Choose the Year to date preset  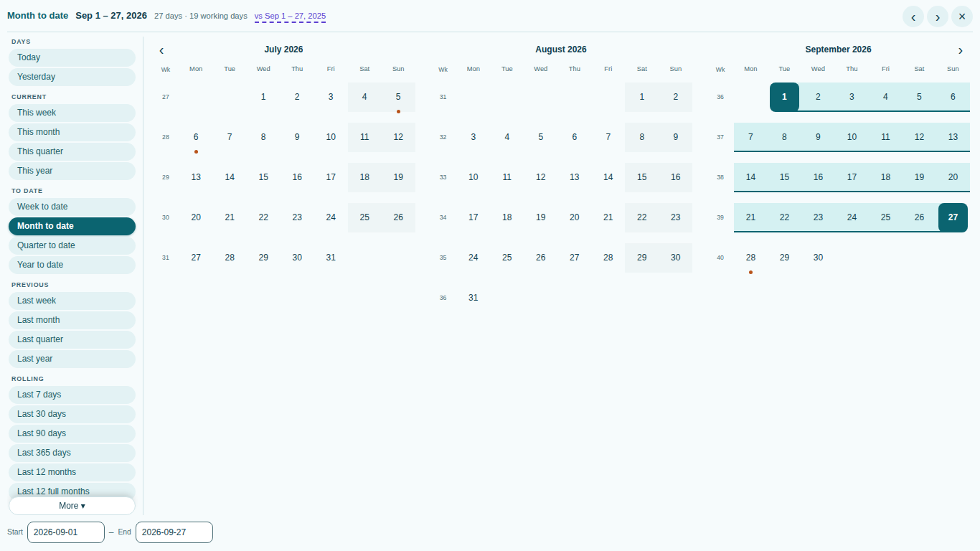point(72,265)
